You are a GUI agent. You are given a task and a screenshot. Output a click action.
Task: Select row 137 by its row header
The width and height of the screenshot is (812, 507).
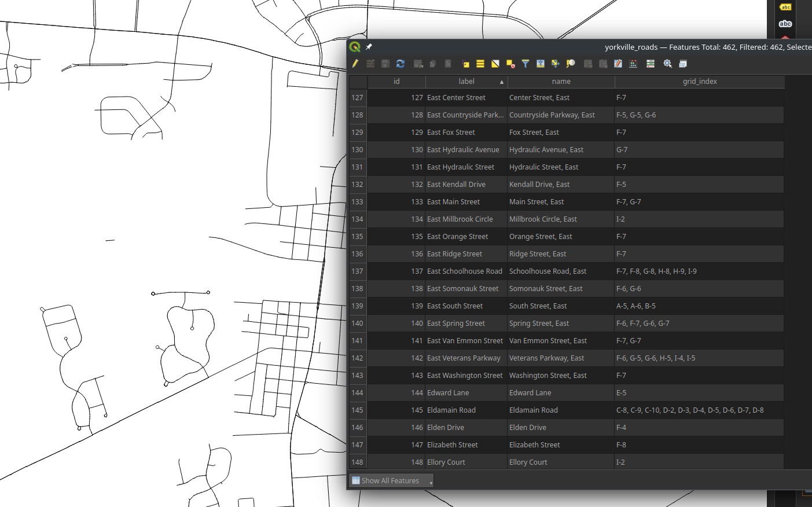[358, 271]
